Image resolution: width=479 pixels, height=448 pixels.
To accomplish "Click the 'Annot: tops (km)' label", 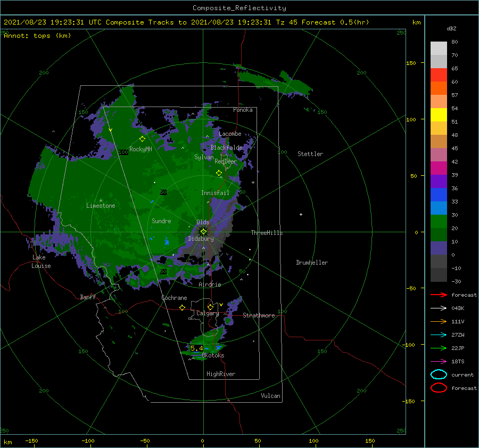I will coord(37,36).
